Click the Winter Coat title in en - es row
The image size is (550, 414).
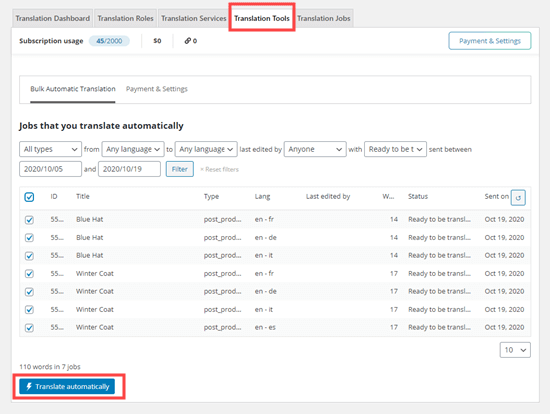[95, 327]
